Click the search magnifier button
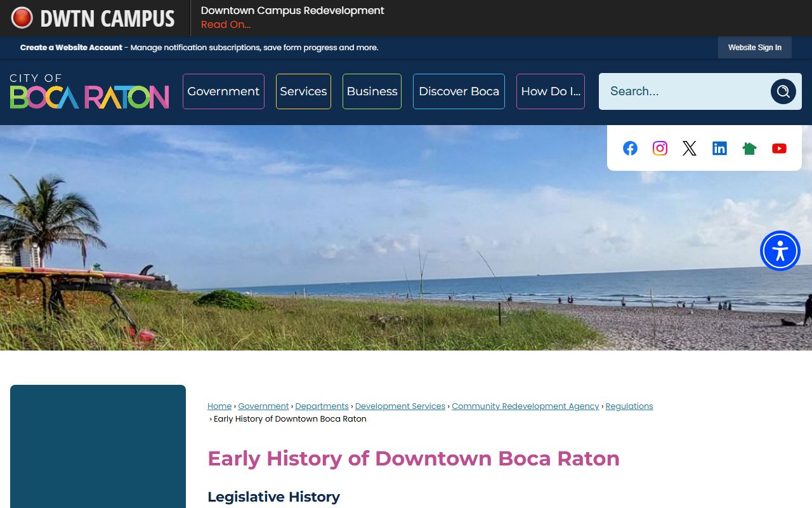The width and height of the screenshot is (812, 508). [783, 91]
